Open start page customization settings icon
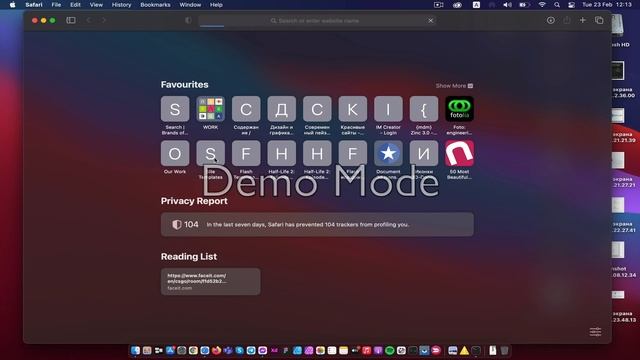The width and height of the screenshot is (640, 360). point(595,331)
